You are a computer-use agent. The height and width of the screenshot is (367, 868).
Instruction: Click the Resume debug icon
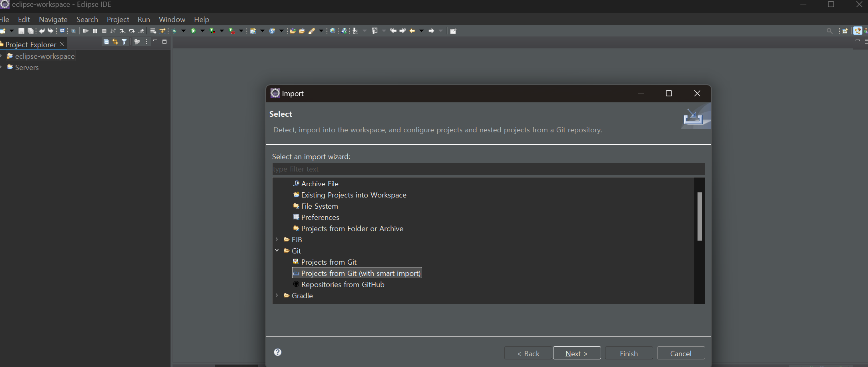tap(86, 31)
